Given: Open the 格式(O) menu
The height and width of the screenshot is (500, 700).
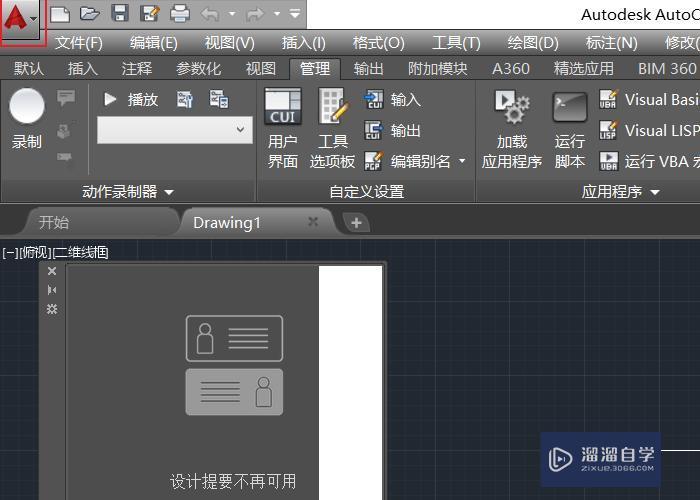Looking at the screenshot, I should (379, 43).
